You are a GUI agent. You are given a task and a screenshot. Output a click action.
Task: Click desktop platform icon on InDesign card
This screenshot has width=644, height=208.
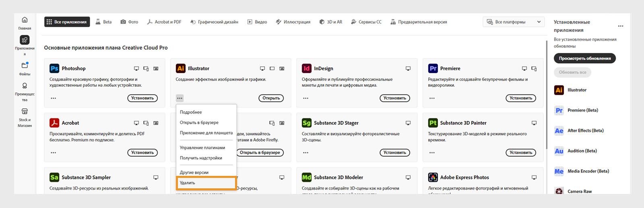click(408, 69)
